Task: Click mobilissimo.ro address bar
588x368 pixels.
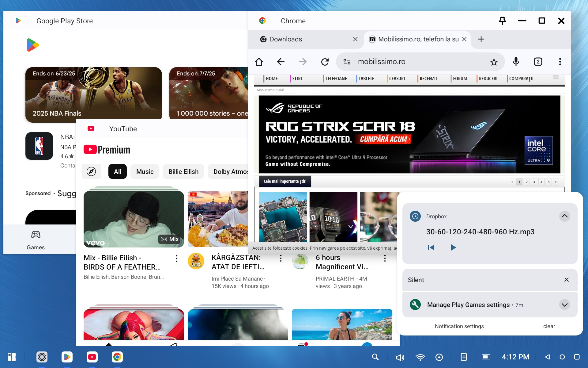Action: (420, 62)
